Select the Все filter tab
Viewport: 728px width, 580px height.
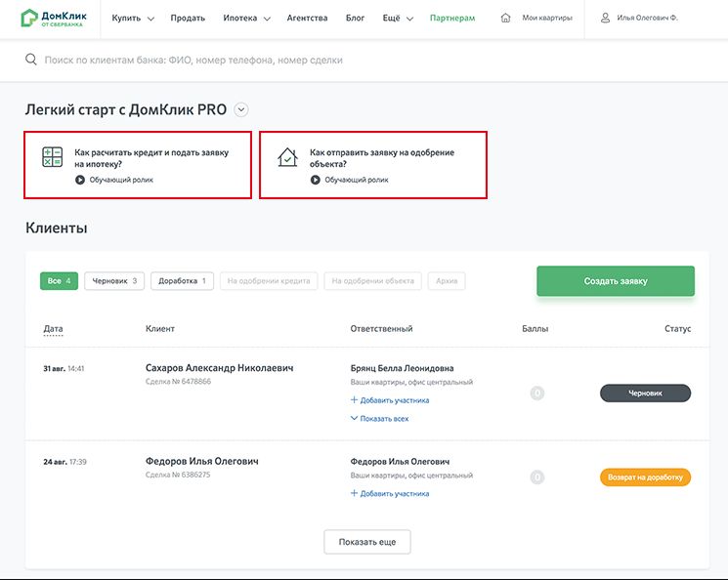[x=59, y=280]
